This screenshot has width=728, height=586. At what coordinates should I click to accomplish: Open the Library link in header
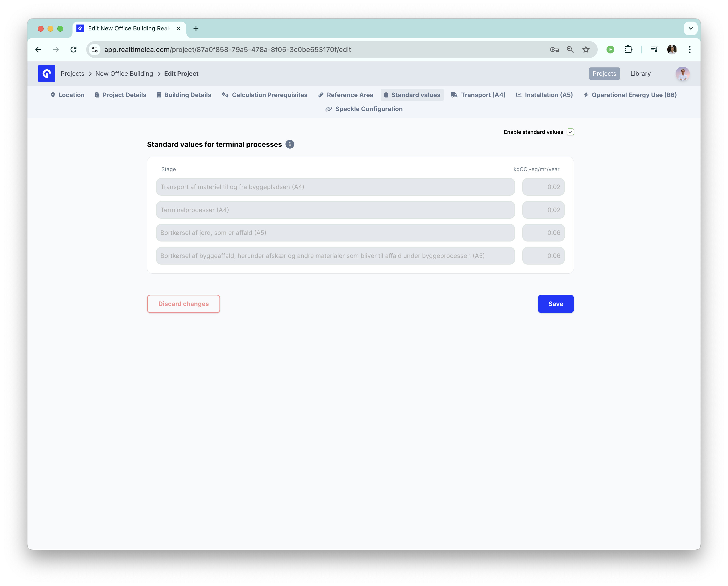(640, 74)
